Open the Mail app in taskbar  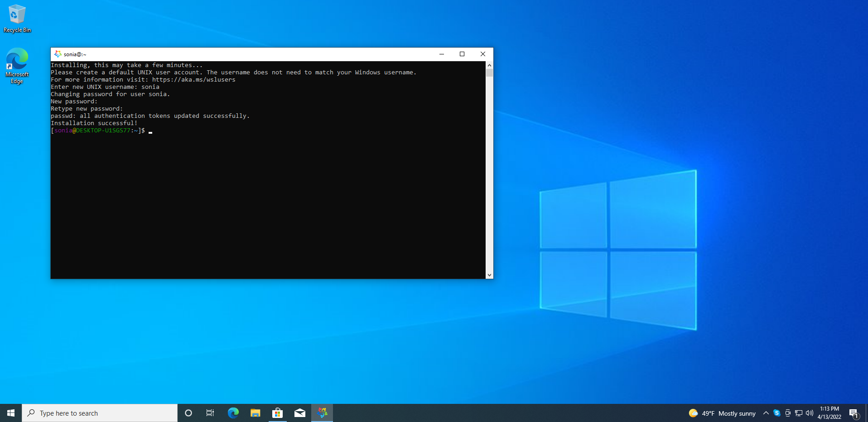point(299,413)
